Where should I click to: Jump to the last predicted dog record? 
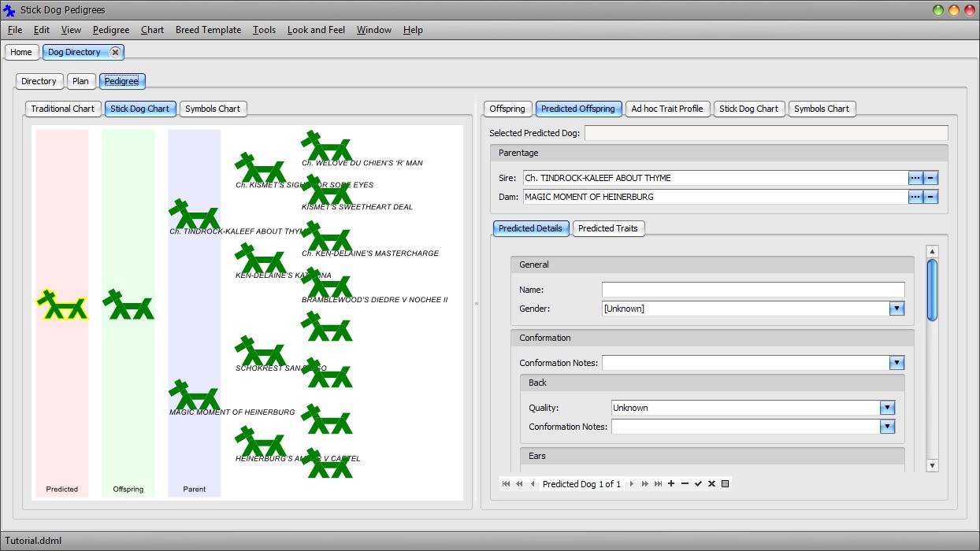[x=658, y=484]
